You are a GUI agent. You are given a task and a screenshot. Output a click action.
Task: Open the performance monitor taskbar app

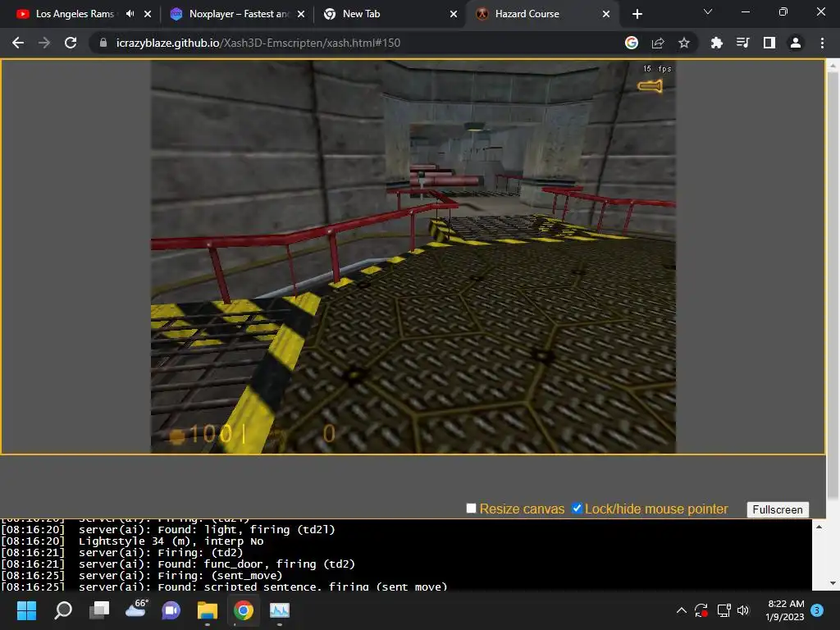click(279, 610)
